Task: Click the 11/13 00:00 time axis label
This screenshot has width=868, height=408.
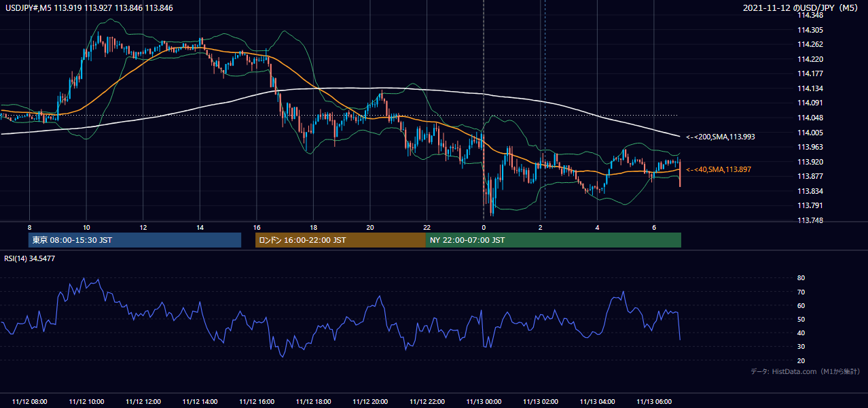Action: (484, 402)
